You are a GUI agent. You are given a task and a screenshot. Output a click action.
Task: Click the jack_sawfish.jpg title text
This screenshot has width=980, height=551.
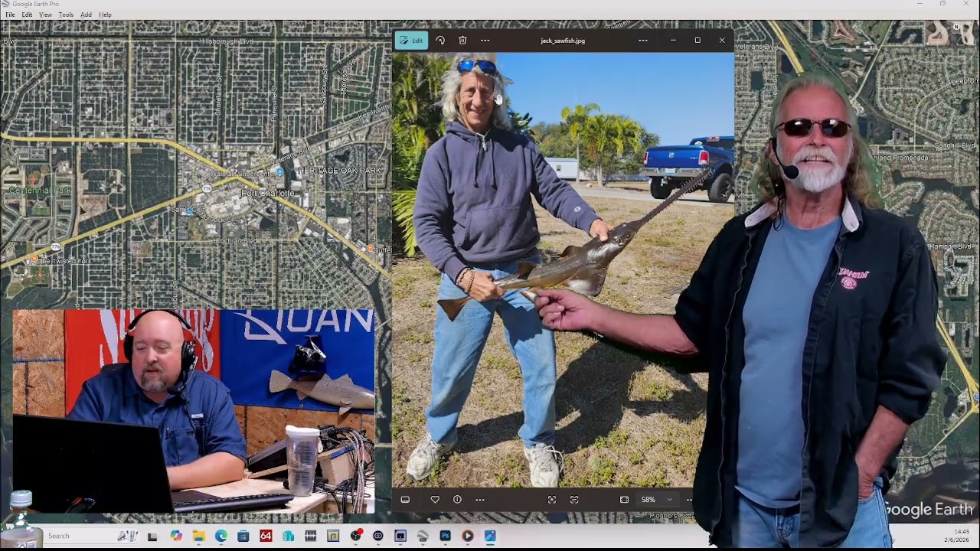563,41
